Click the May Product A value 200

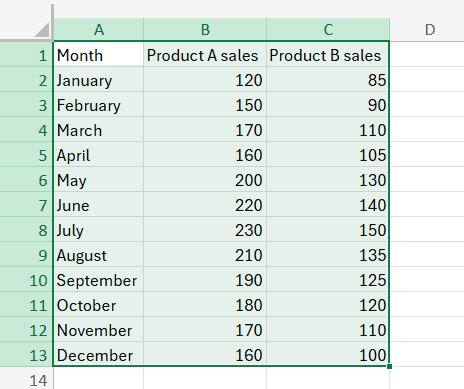point(205,179)
